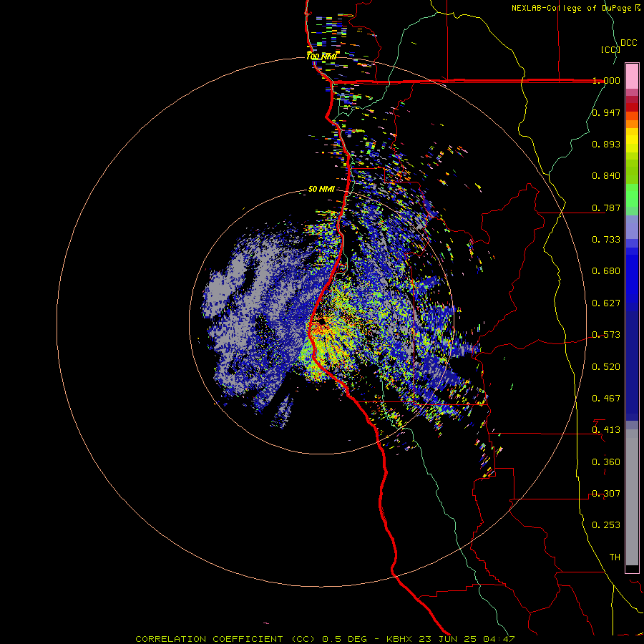Viewport: 644px width, 644px height.
Task: Select the 0.467 scale value
Action: tap(606, 399)
